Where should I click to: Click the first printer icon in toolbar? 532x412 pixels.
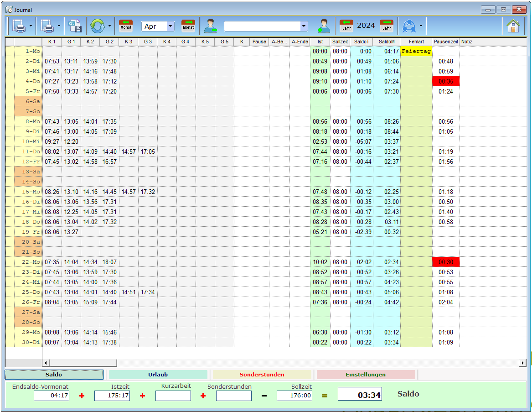point(19,26)
